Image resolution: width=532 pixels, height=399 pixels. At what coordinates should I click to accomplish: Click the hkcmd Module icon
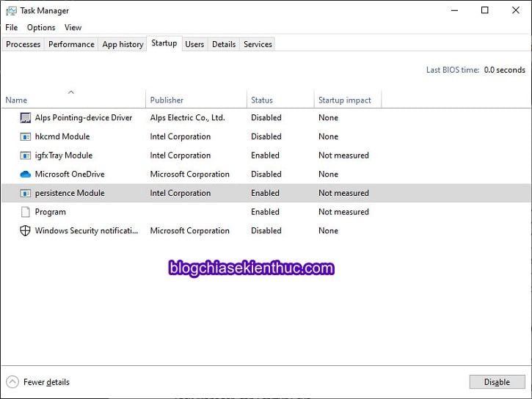click(25, 136)
